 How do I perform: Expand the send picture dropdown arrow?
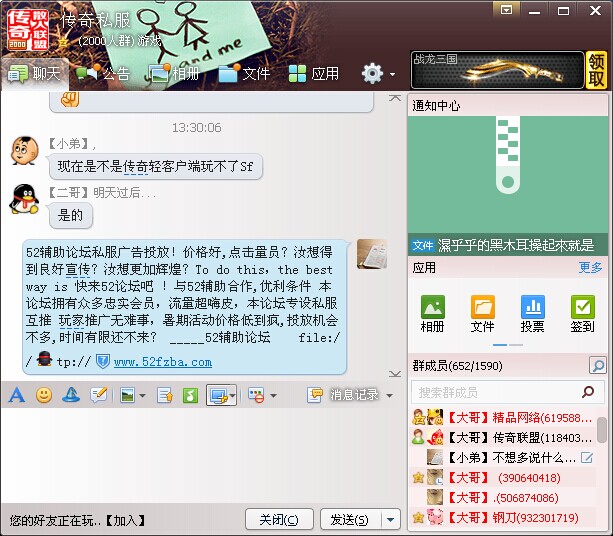tap(143, 396)
